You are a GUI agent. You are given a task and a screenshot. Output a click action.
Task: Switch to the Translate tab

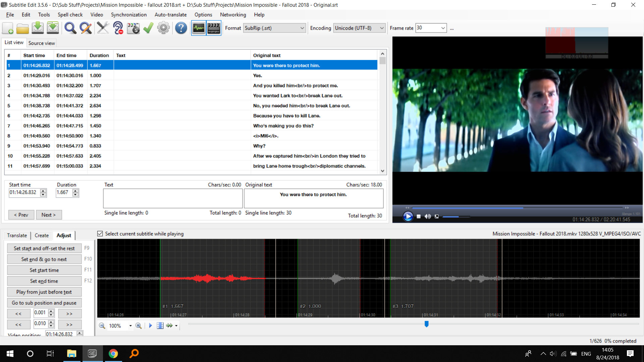[17, 235]
